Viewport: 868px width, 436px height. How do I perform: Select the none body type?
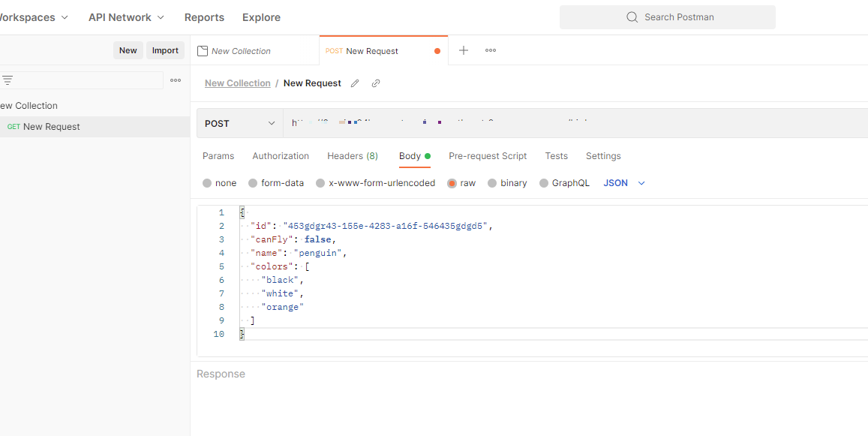tap(207, 183)
